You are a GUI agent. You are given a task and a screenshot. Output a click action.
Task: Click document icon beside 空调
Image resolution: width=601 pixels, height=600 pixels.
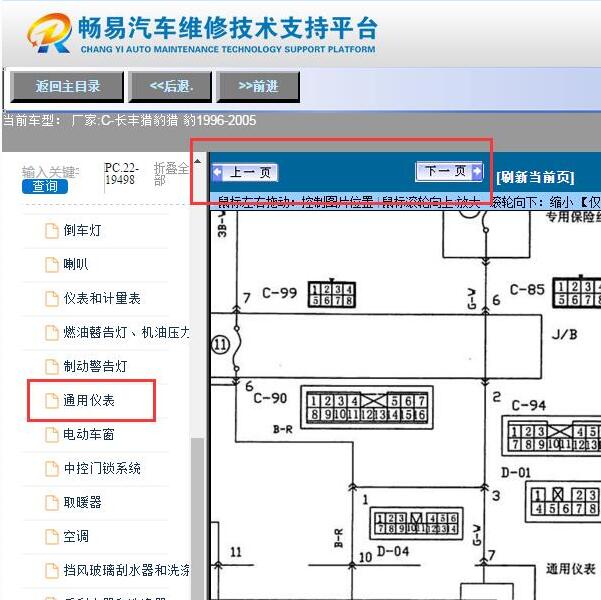tap(52, 536)
